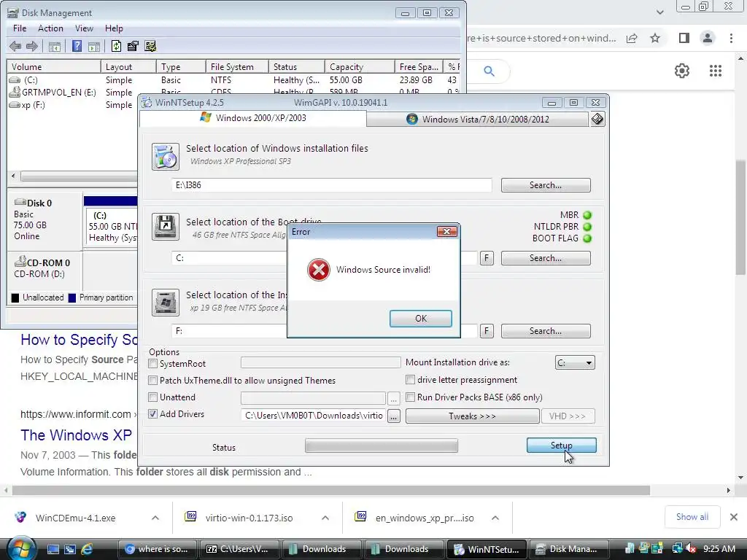Open WinCDEmu-4.1.exe download options chevron
747x560 pixels.
tap(155, 518)
